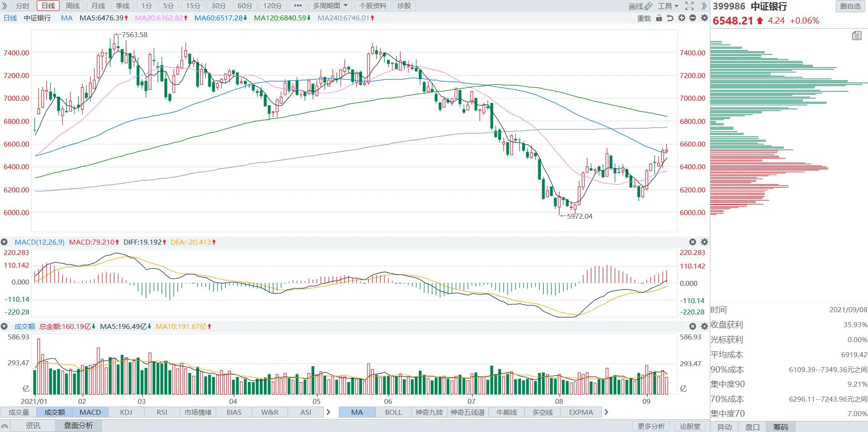Open 更多分析 more analysis

tap(651, 426)
